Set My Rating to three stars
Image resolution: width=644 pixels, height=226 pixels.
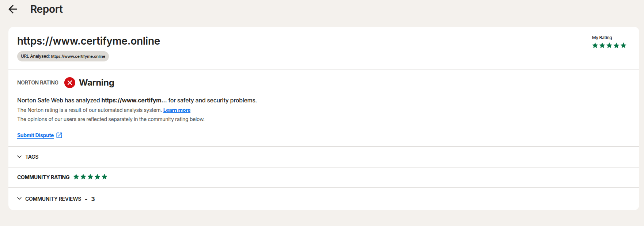coord(609,45)
